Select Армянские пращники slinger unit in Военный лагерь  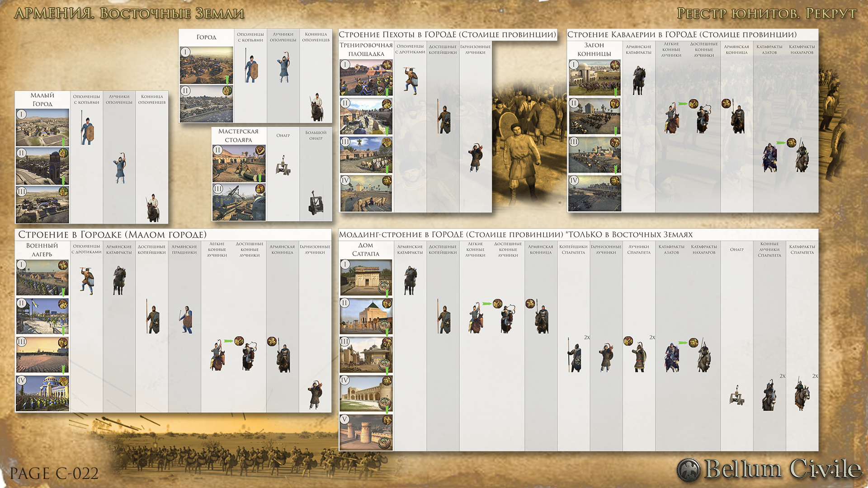coord(185,319)
